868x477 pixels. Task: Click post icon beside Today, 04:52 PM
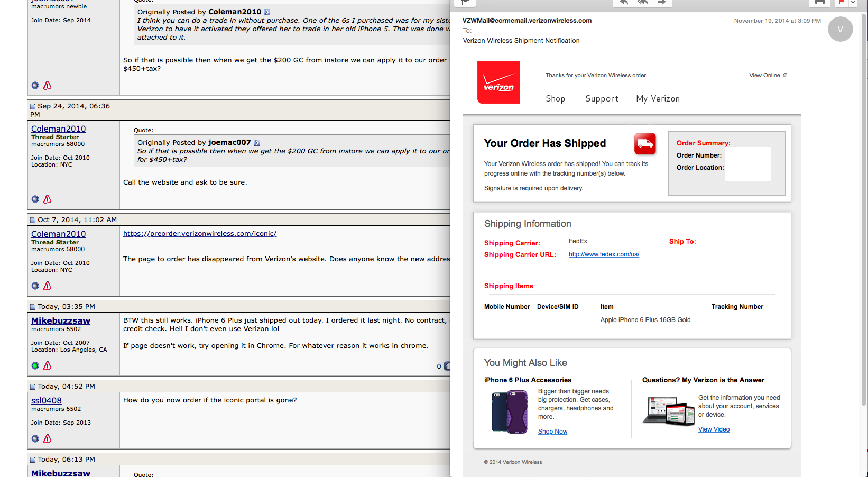(x=33, y=387)
